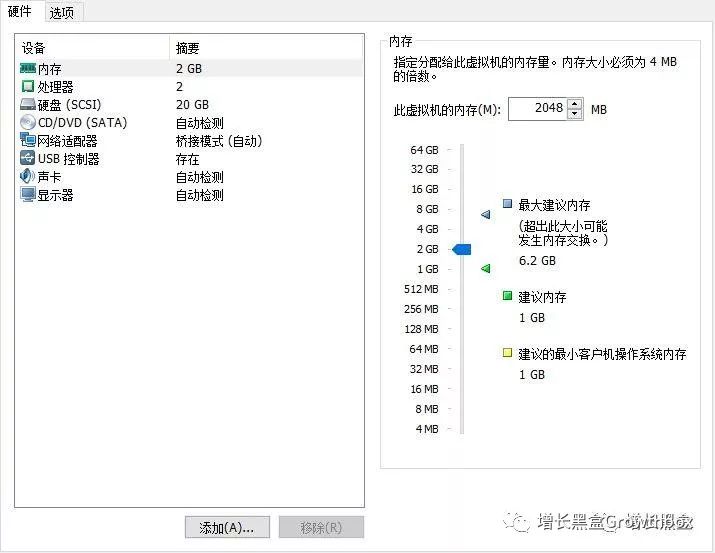Image resolution: width=715 pixels, height=553 pixels.
Task: Click the blue maximum recommended memory marker
Action: tap(486, 214)
